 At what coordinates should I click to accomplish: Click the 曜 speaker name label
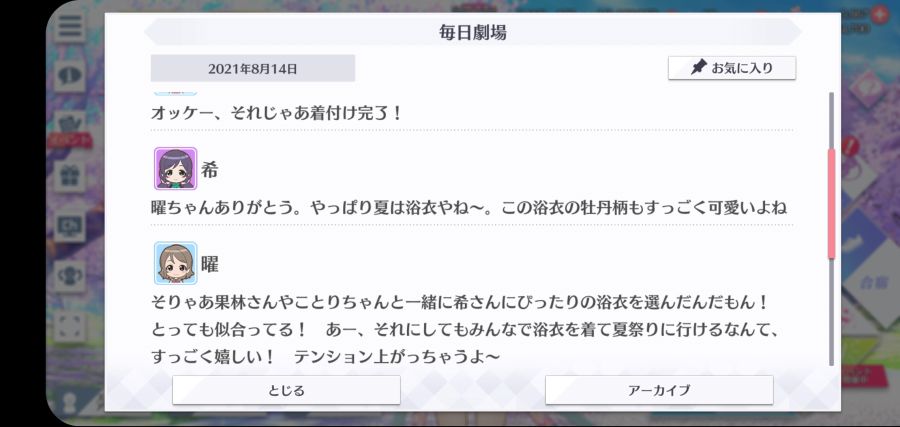(210, 265)
